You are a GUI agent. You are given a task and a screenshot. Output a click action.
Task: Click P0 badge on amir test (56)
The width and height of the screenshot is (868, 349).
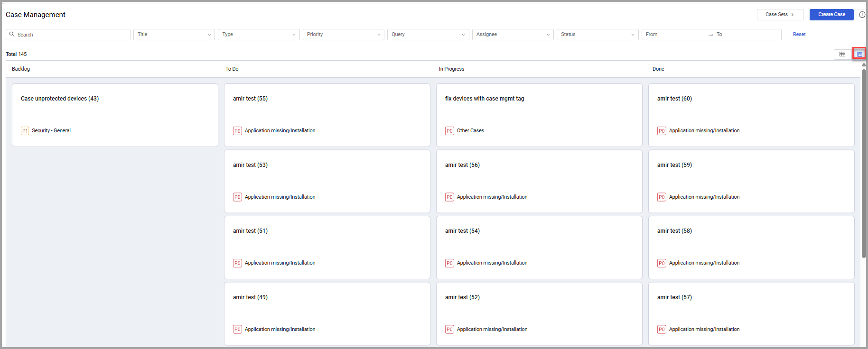click(449, 197)
